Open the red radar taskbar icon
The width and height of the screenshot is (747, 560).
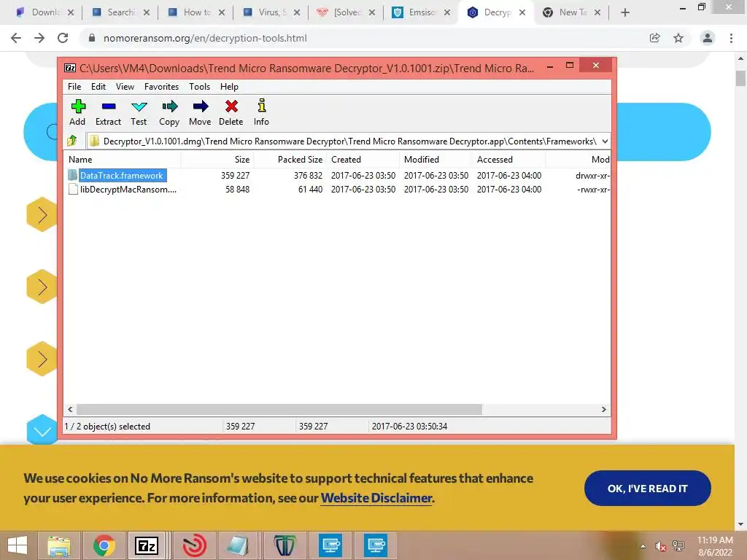(x=194, y=545)
